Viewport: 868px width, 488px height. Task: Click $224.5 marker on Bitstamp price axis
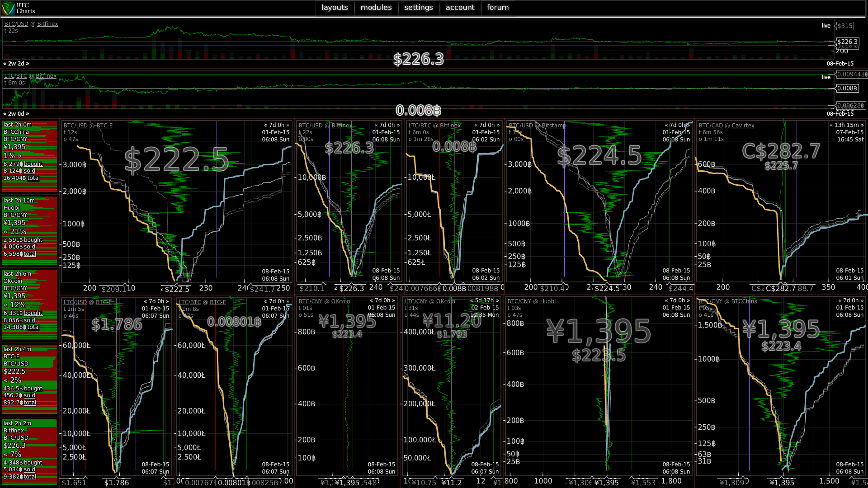click(x=607, y=288)
